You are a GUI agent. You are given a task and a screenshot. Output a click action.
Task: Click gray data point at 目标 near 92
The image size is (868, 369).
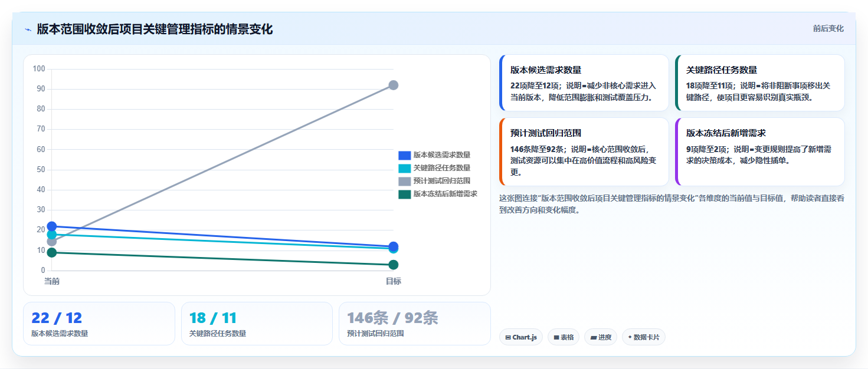coord(394,85)
